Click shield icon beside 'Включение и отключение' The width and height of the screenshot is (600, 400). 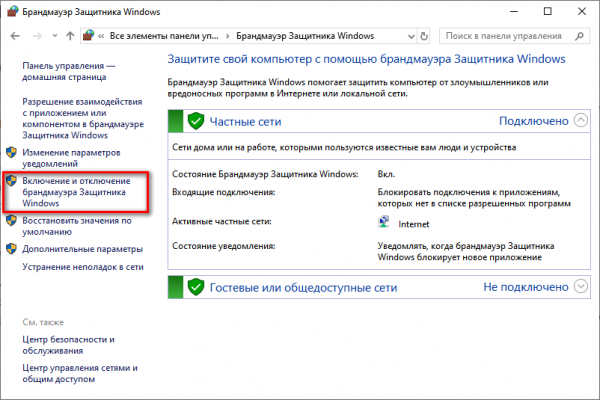pos(11,181)
